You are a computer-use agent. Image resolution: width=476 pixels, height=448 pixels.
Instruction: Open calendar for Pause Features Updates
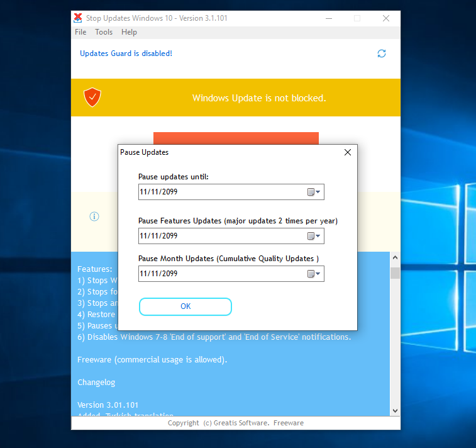[x=314, y=236]
